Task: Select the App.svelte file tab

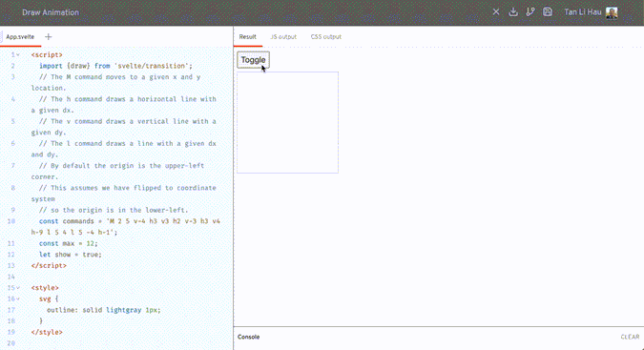Action: pyautogui.click(x=20, y=36)
